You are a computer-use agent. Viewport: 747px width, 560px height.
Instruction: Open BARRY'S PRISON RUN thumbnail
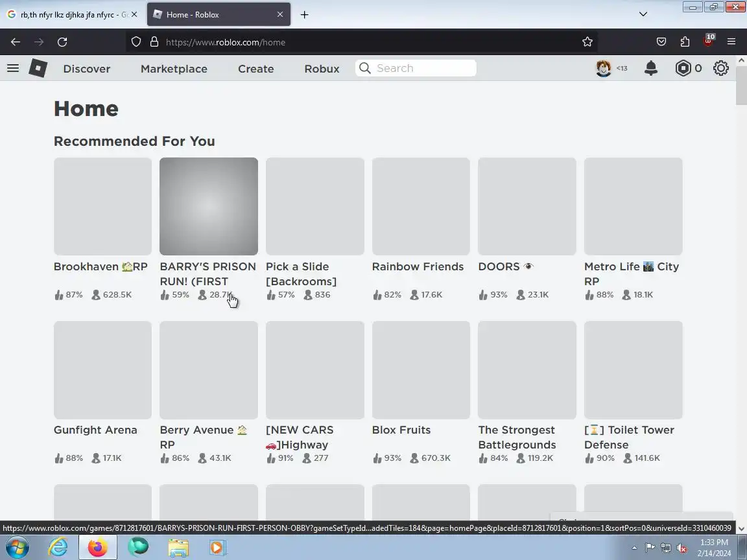click(x=209, y=206)
